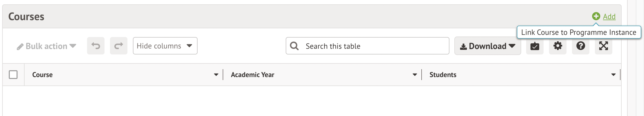Open the Academic Year column menu arrow
Image resolution: width=644 pixels, height=116 pixels.
coord(415,75)
